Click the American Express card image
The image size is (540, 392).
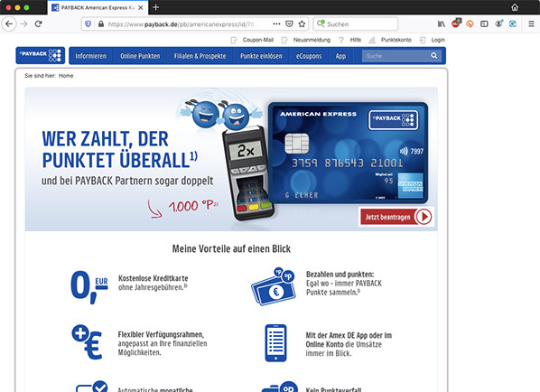348,153
